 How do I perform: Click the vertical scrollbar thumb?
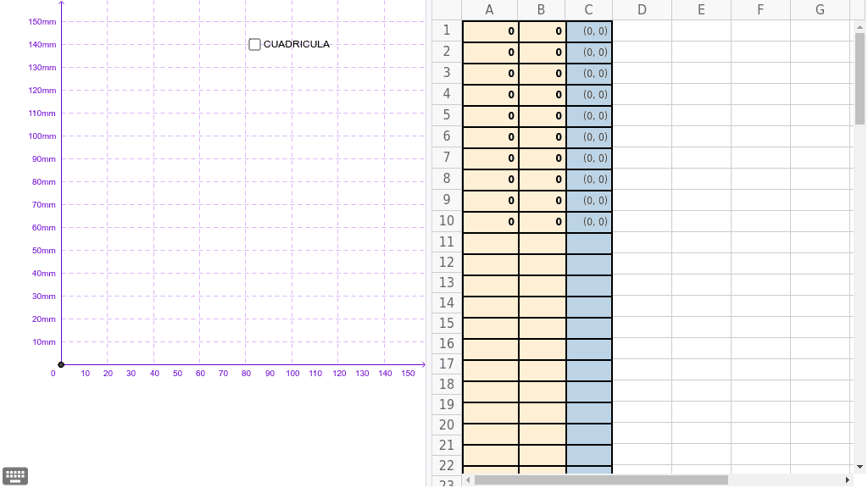[x=860, y=79]
